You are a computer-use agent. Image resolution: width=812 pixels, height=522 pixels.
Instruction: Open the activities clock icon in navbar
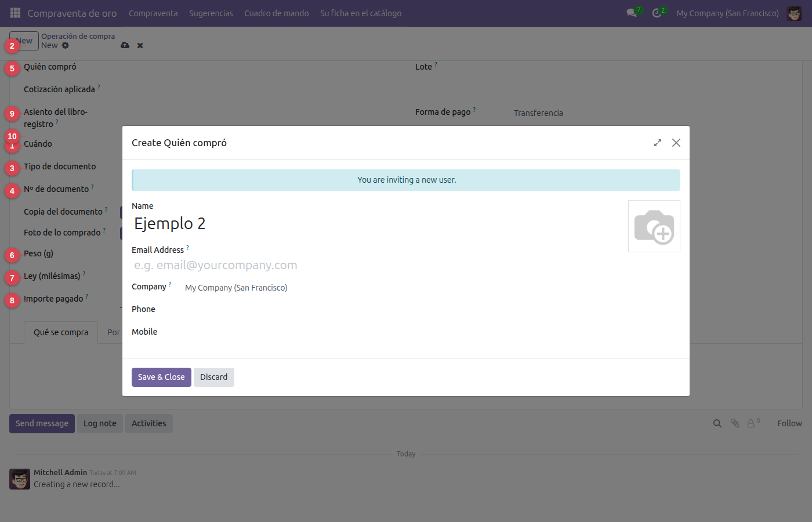[x=657, y=13]
